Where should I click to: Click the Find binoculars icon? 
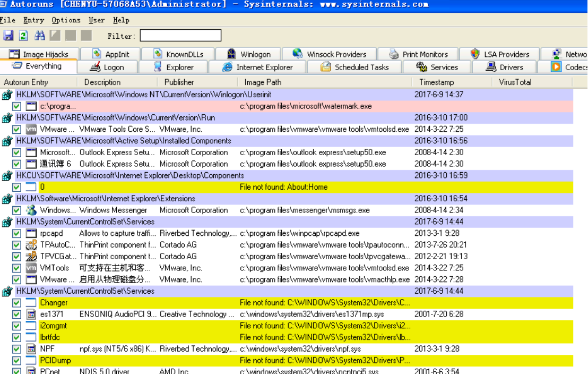pyautogui.click(x=39, y=36)
